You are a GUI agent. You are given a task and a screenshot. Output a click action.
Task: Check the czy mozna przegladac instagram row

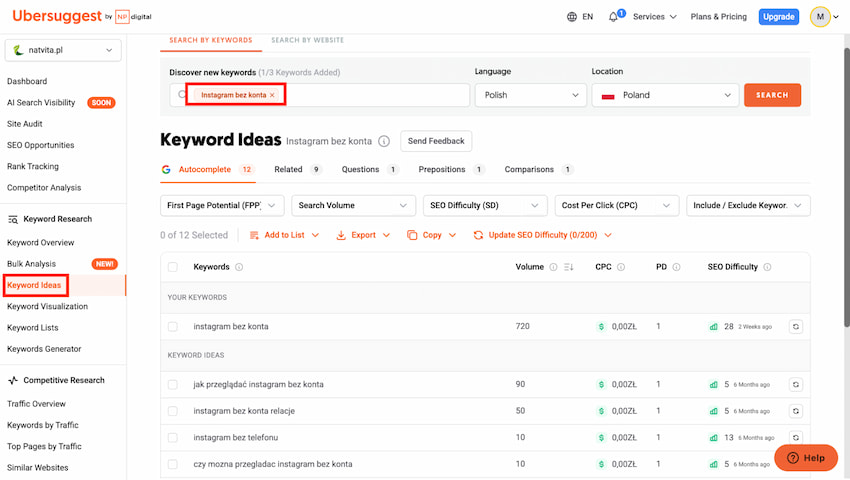(173, 464)
